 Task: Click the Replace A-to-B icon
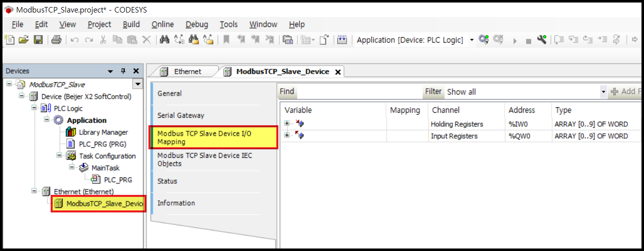click(x=179, y=40)
